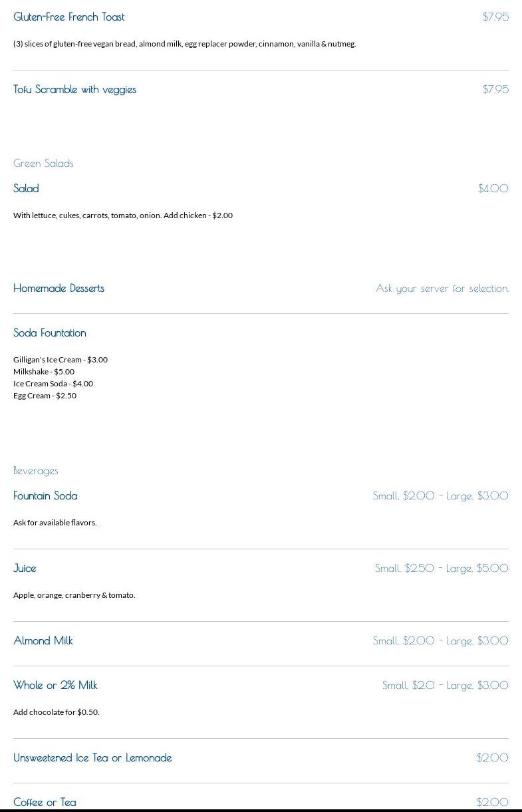522x812 pixels.
Task: Click the Green Salads section heading
Action: click(x=43, y=164)
